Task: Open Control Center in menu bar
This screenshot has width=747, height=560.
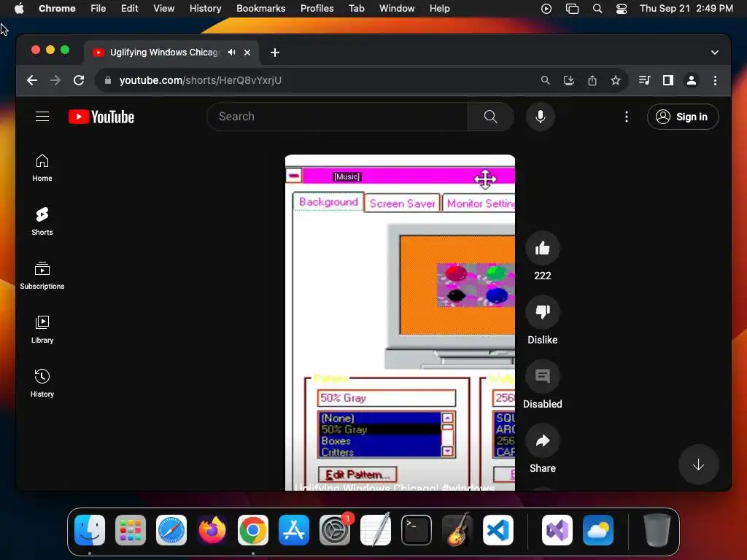Action: 622,9
